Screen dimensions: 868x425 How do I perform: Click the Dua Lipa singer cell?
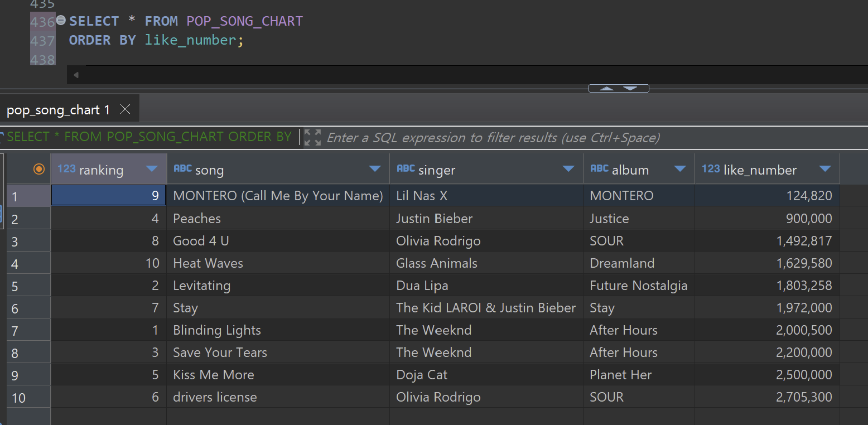(x=486, y=286)
